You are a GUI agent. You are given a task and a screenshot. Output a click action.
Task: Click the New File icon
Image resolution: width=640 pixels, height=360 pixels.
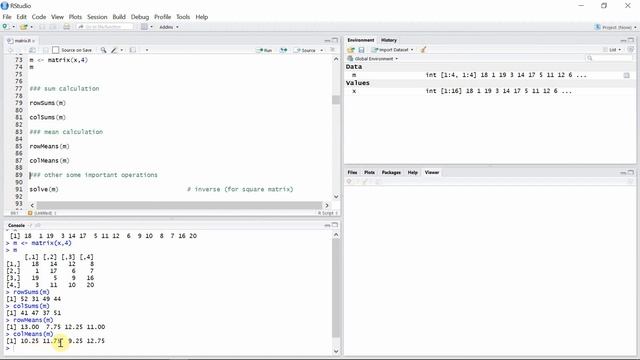5,27
